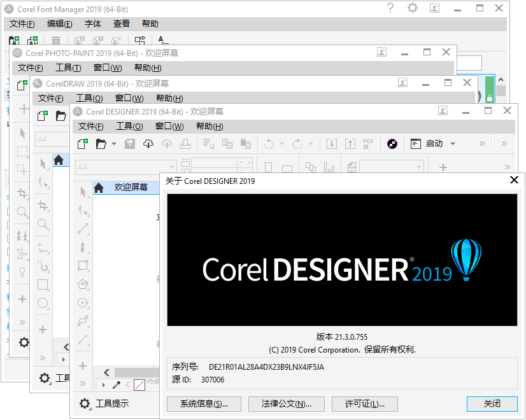Close About Corel DESIGNER 2019 dialog with X
The image size is (526, 420).
pos(514,180)
